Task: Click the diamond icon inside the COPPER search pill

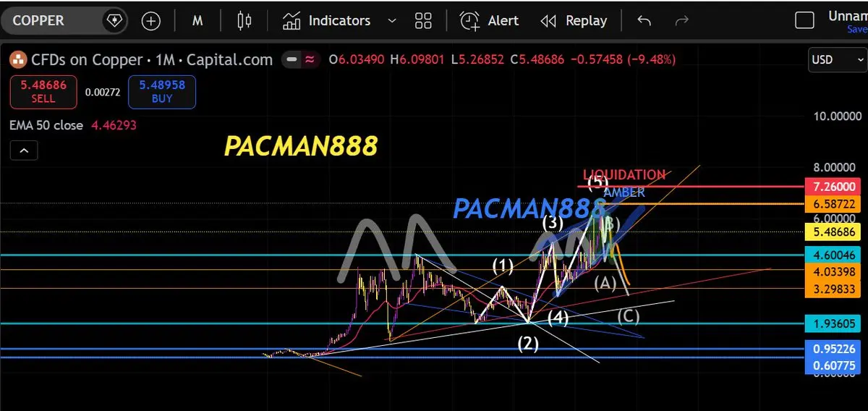Action: pos(114,20)
